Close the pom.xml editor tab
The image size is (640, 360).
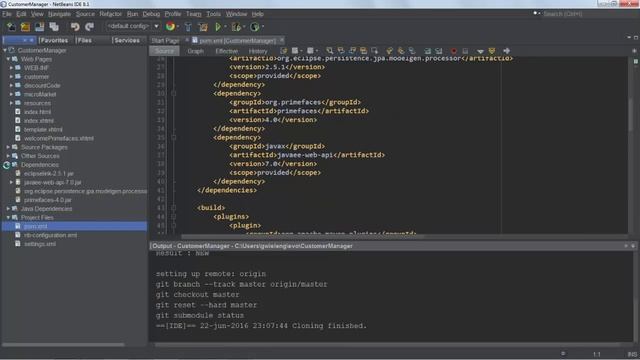(x=282, y=40)
